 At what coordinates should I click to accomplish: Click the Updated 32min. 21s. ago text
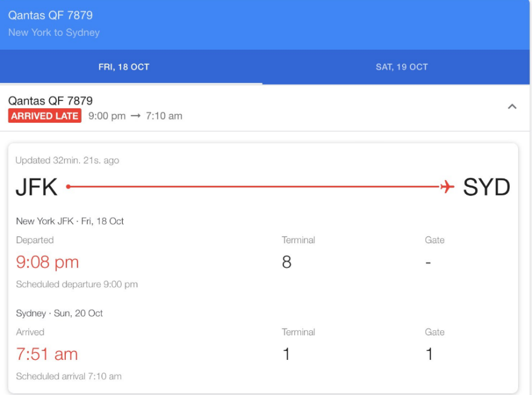[67, 160]
